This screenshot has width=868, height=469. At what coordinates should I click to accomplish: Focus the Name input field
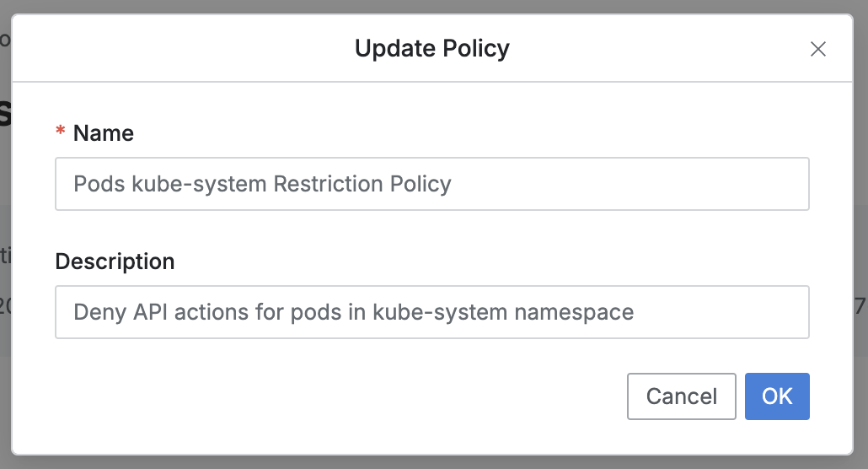tap(431, 184)
